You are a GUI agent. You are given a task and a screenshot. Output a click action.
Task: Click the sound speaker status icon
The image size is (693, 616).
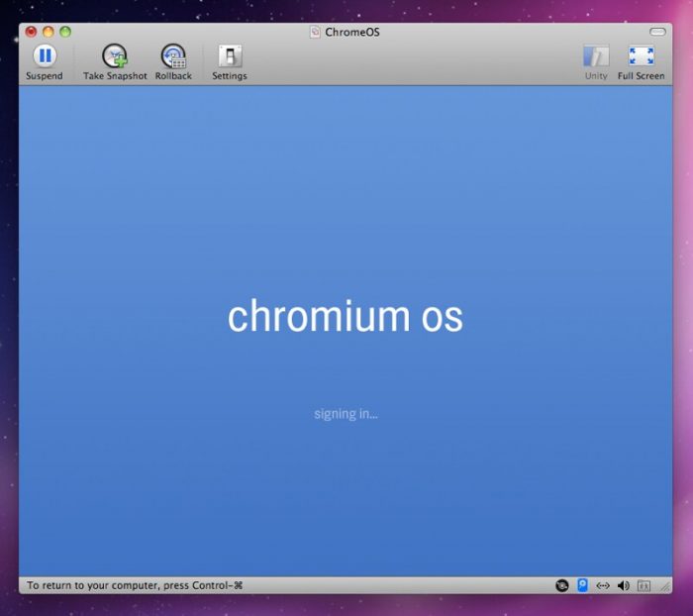coord(623,585)
